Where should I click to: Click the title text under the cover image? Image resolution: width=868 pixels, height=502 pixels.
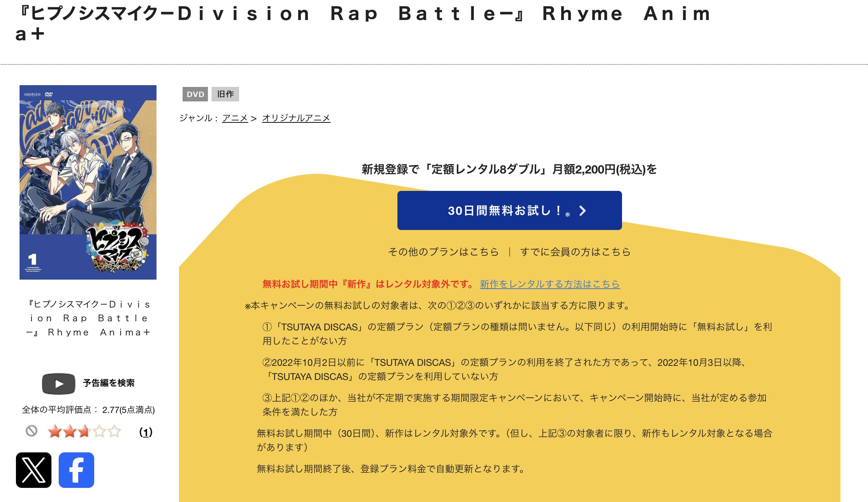pyautogui.click(x=88, y=318)
